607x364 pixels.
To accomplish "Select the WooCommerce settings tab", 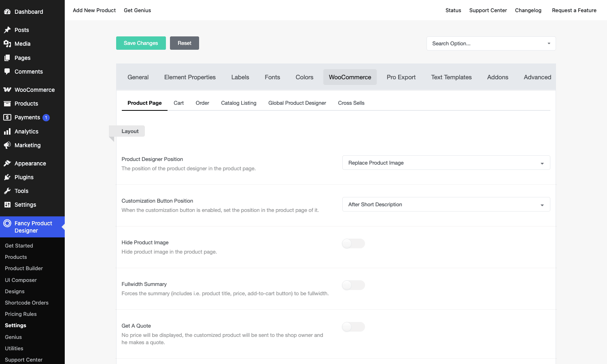I will click(x=350, y=77).
